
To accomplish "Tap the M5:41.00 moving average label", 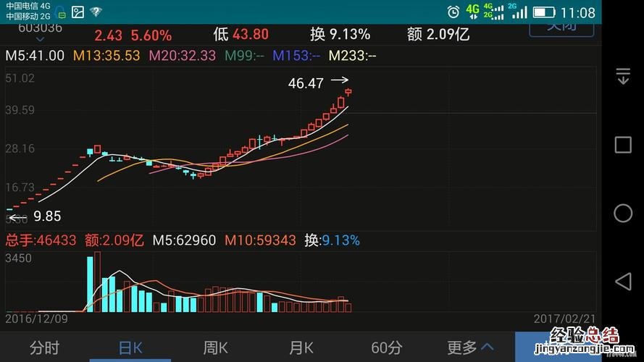I will click(x=35, y=56).
